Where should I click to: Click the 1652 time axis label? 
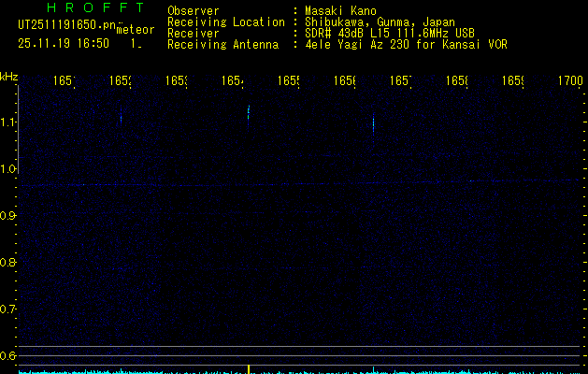120,80
